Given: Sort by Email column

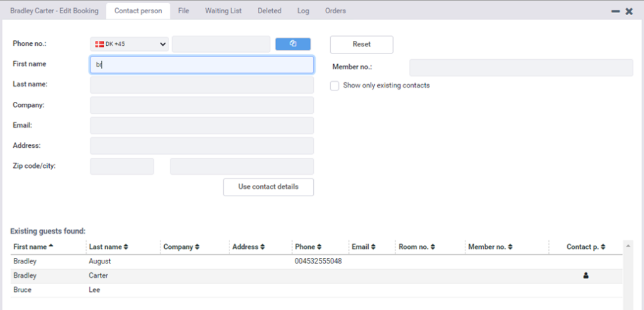Looking at the screenshot, I should [364, 246].
